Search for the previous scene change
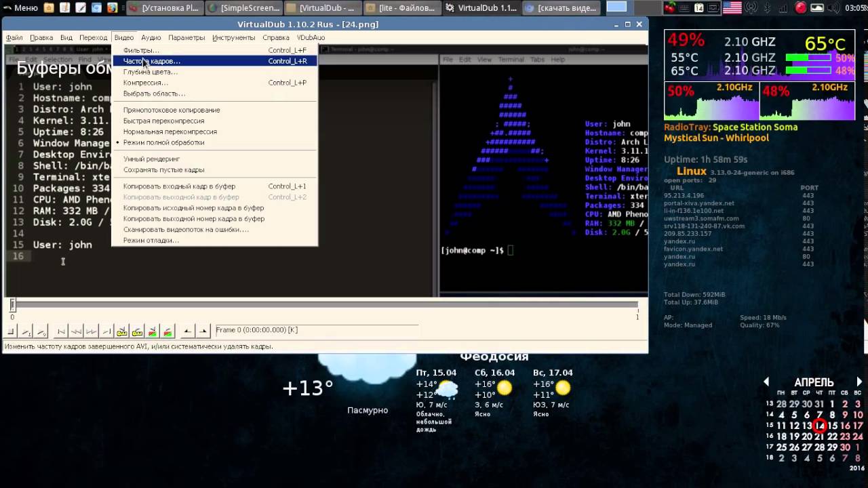This screenshot has width=868, height=488. (153, 331)
